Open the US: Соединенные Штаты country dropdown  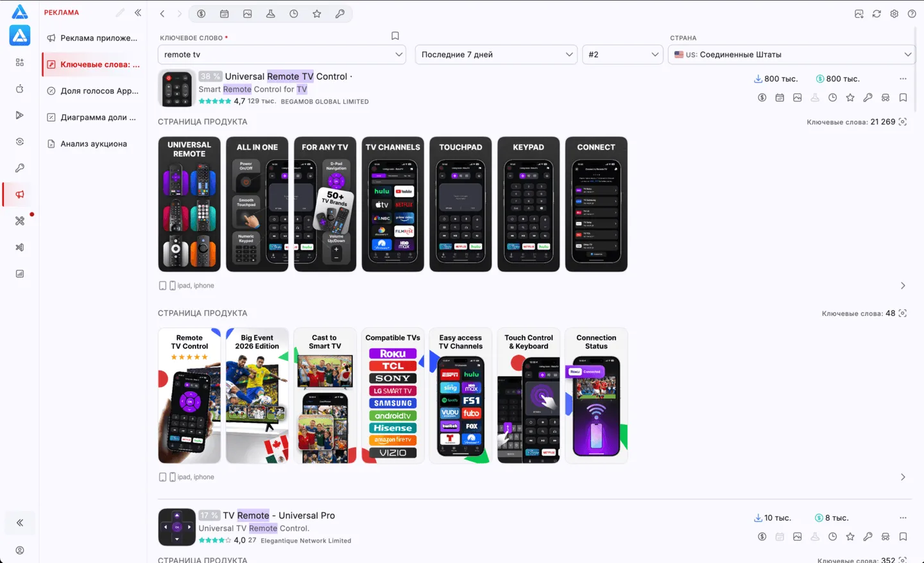click(791, 55)
